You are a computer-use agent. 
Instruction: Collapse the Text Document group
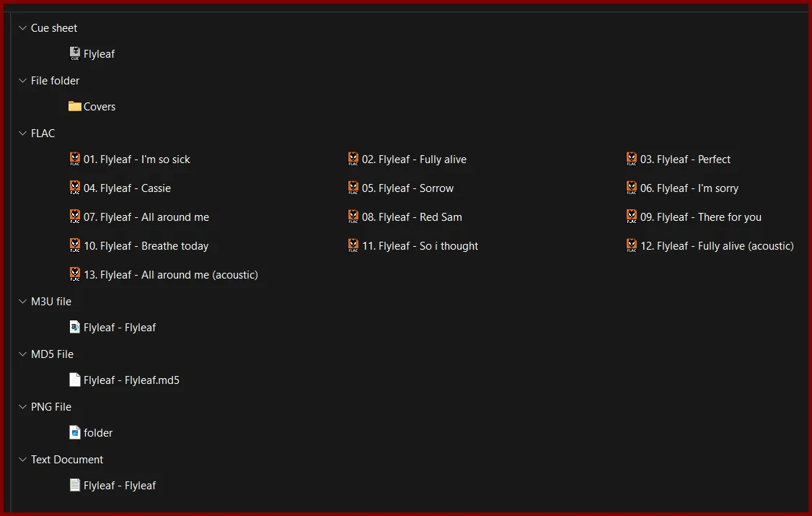tap(22, 459)
